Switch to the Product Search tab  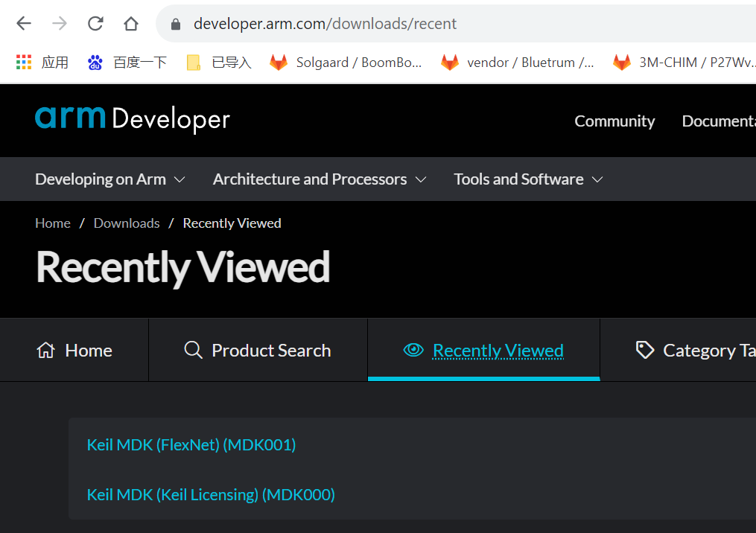[x=258, y=350]
